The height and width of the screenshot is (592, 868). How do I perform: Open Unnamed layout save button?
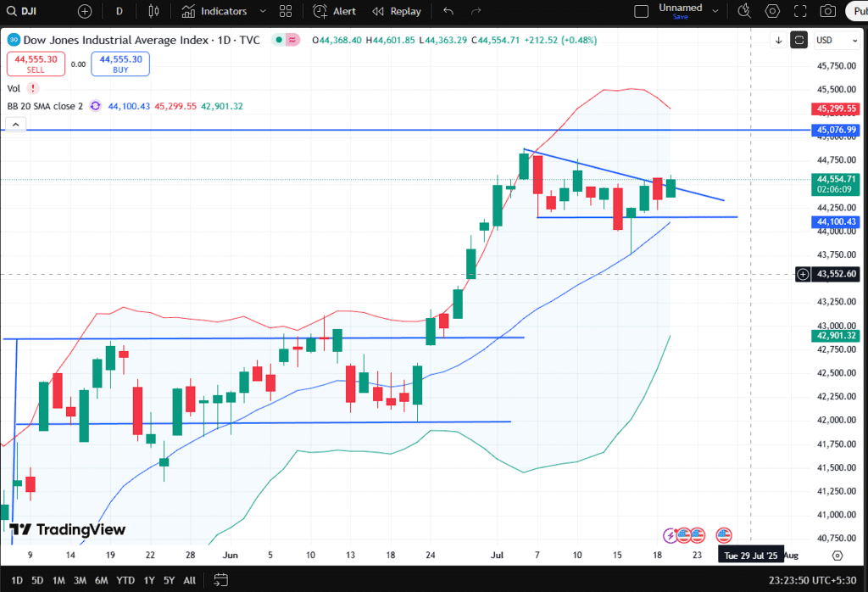(681, 11)
